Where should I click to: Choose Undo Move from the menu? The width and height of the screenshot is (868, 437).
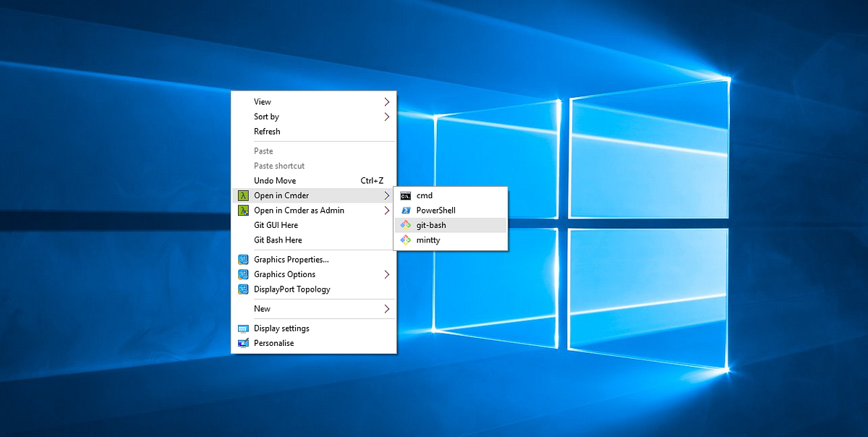[x=274, y=180]
